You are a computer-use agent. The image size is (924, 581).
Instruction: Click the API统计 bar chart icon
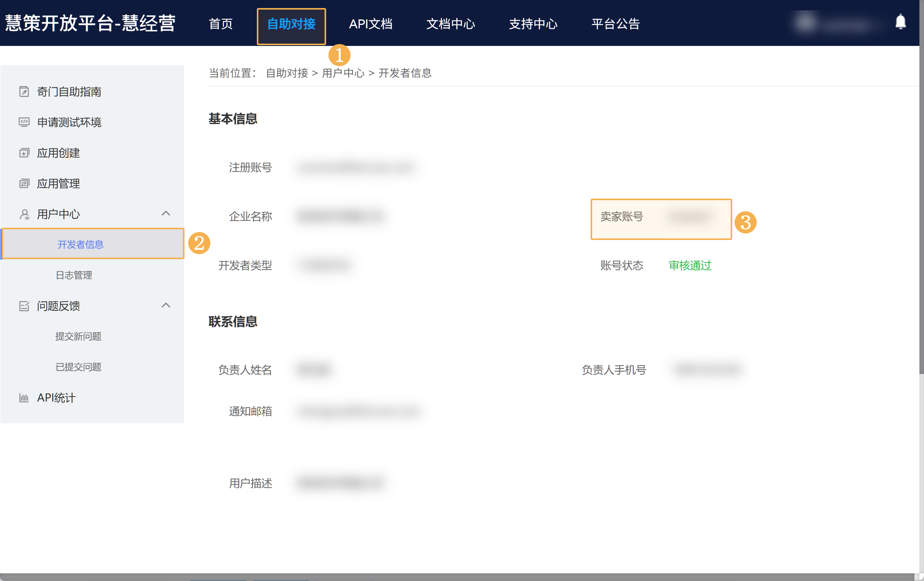(x=24, y=398)
